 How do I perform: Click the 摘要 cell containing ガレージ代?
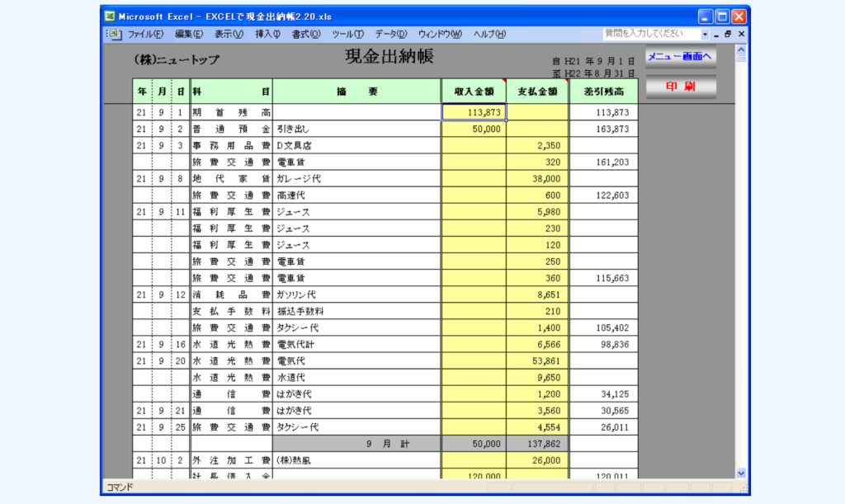[x=356, y=178]
